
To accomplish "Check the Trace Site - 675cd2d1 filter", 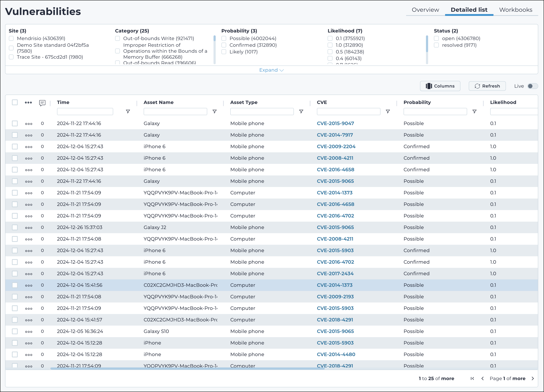I will tap(11, 57).
